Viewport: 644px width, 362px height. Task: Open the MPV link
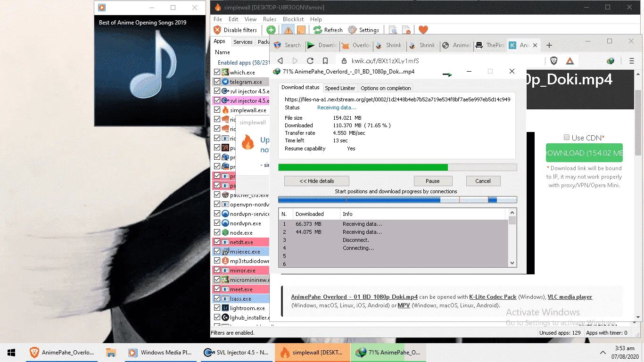404,305
